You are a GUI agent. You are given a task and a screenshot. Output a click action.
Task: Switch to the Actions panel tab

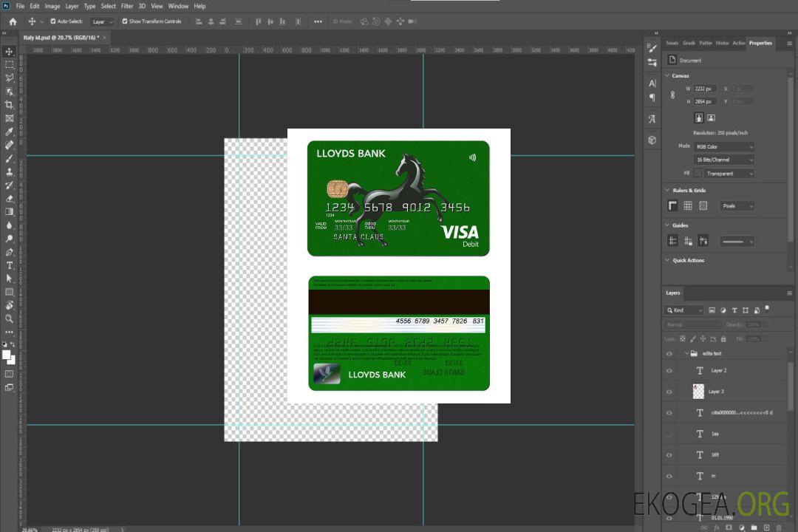pos(738,43)
